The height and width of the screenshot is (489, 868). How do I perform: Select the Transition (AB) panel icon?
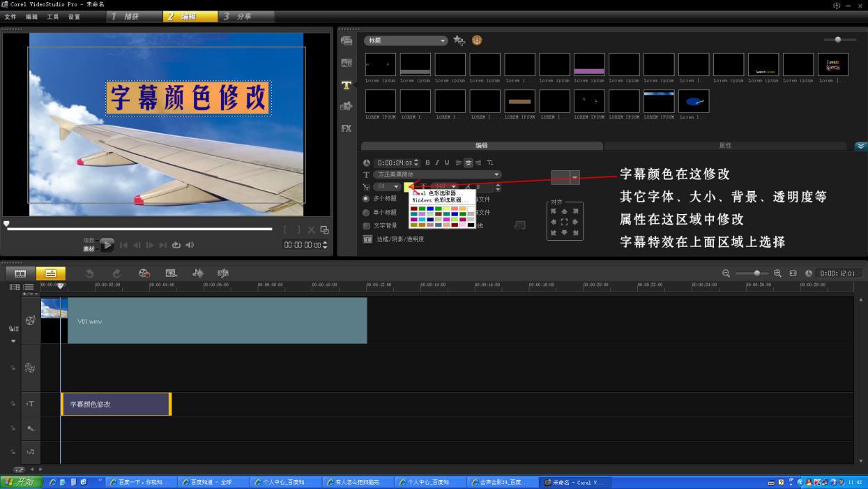[346, 63]
